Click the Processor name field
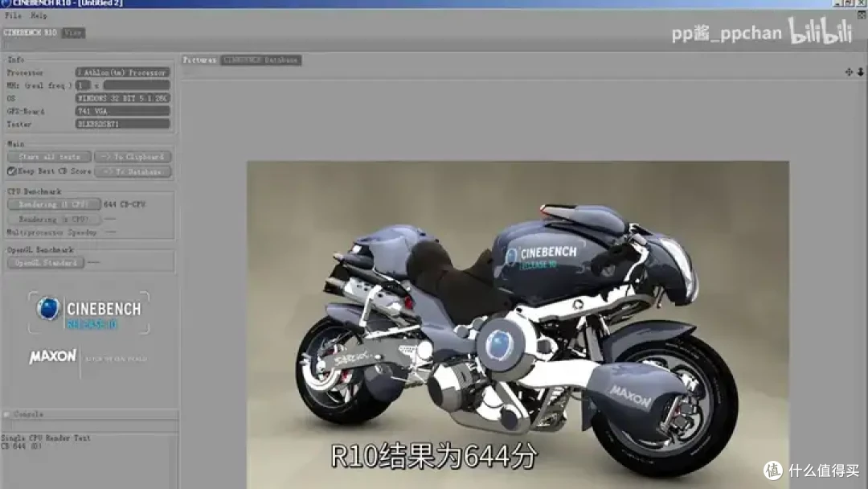Screen dimensions: 868x489 [x=122, y=72]
